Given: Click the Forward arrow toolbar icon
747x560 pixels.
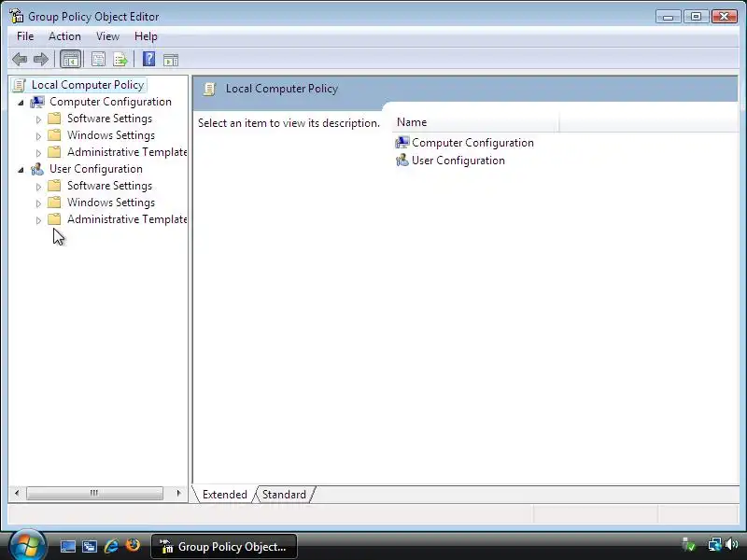Looking at the screenshot, I should click(41, 60).
